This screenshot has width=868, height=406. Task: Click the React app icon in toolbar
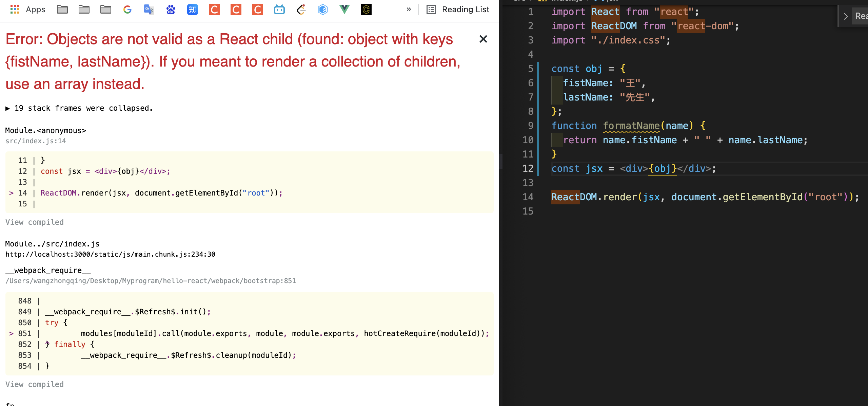coord(300,9)
